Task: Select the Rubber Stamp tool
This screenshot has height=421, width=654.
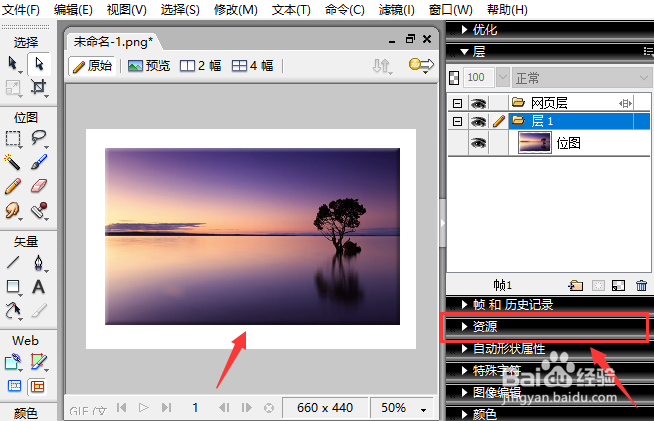Action: pos(39,211)
